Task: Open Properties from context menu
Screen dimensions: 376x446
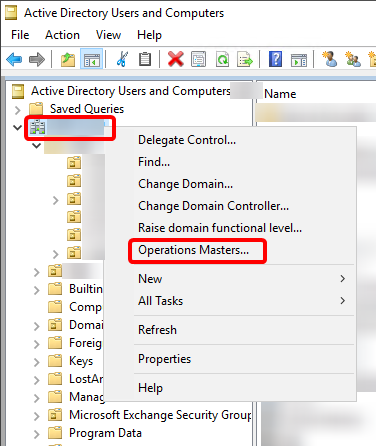Action: click(x=164, y=359)
